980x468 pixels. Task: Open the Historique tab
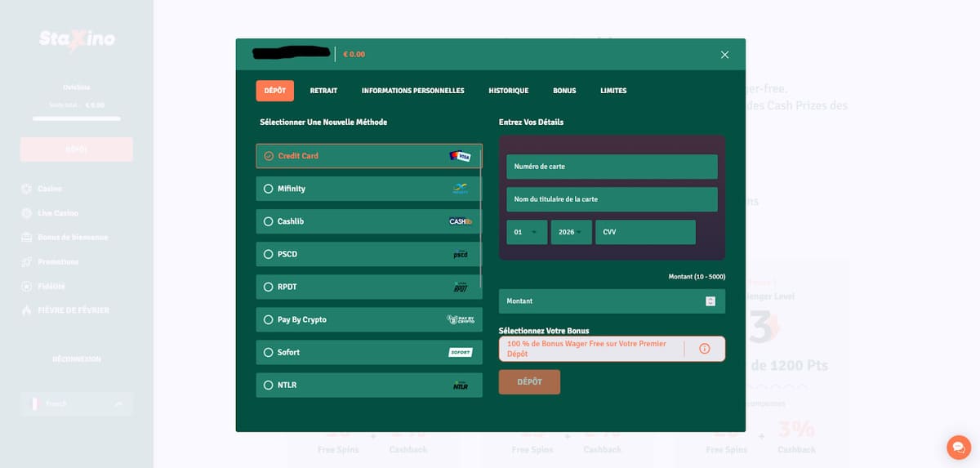(508, 91)
